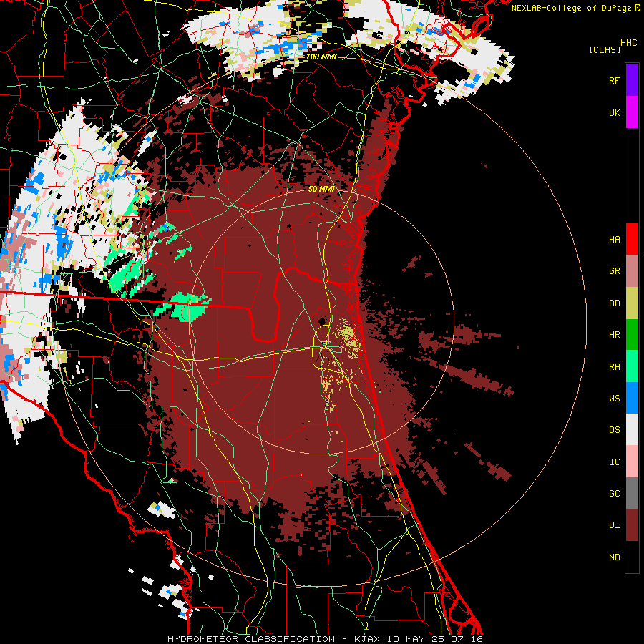Click the RF legend label
644x644 pixels.
coord(614,80)
